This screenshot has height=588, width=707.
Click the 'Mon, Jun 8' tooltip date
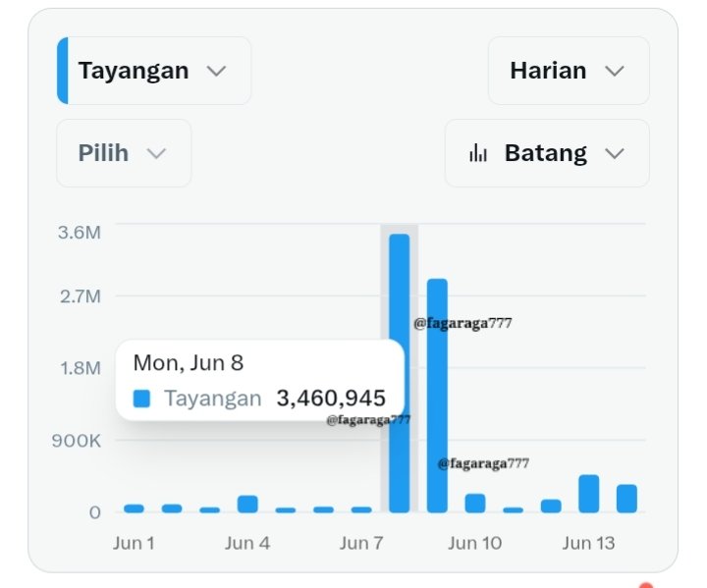(189, 362)
